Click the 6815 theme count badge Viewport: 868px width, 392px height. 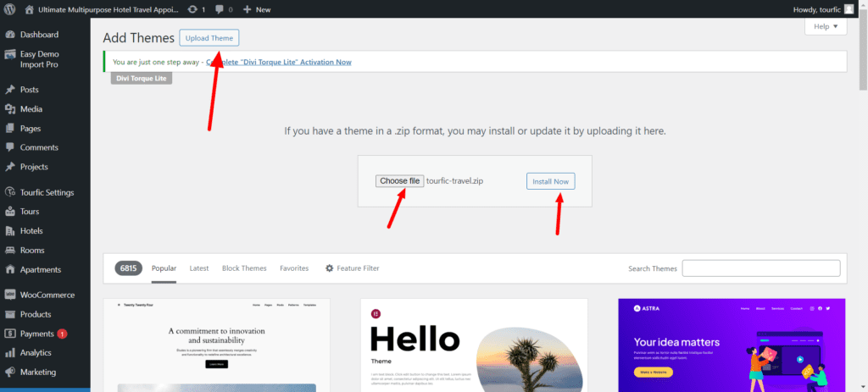tap(129, 268)
